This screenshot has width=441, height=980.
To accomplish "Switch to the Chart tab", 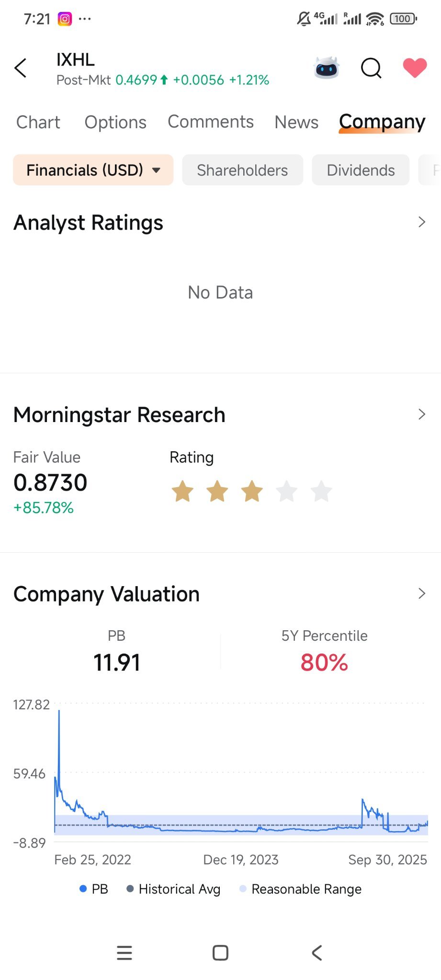I will [38, 122].
